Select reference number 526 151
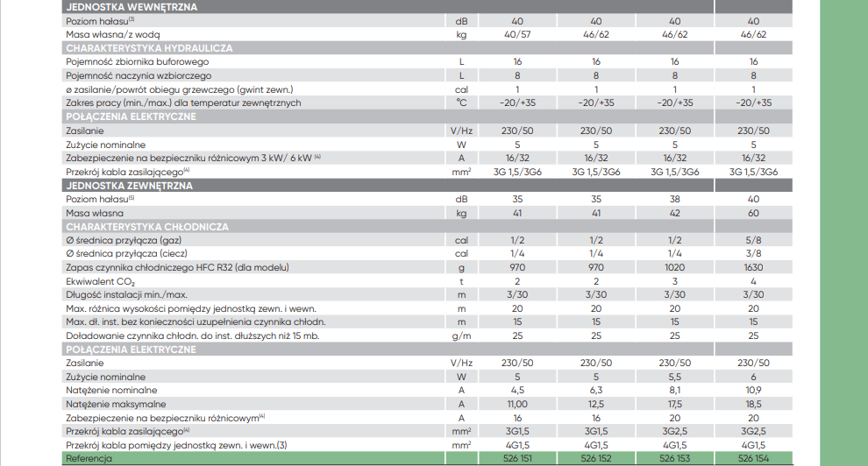The height and width of the screenshot is (466, 868). (x=517, y=458)
